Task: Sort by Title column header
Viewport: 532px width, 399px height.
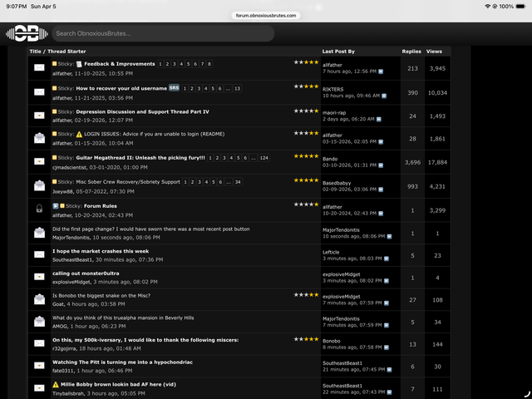Action: click(x=35, y=52)
